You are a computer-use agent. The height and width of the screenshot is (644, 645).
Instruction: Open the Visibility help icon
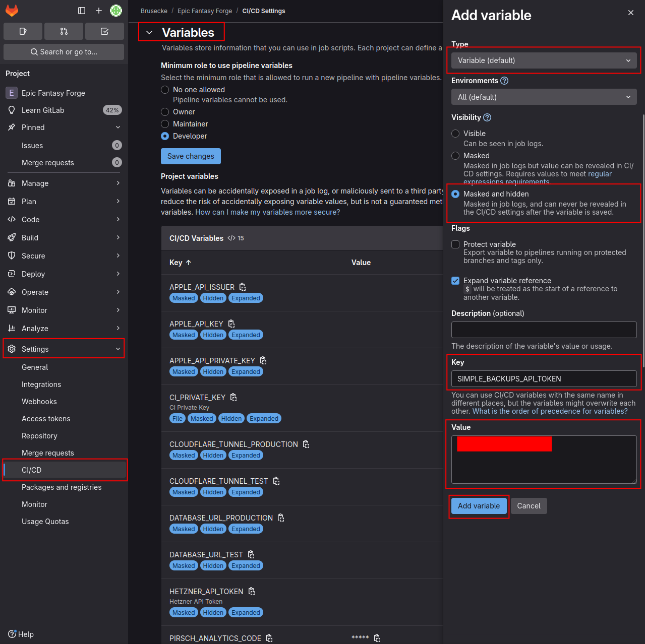487,117
